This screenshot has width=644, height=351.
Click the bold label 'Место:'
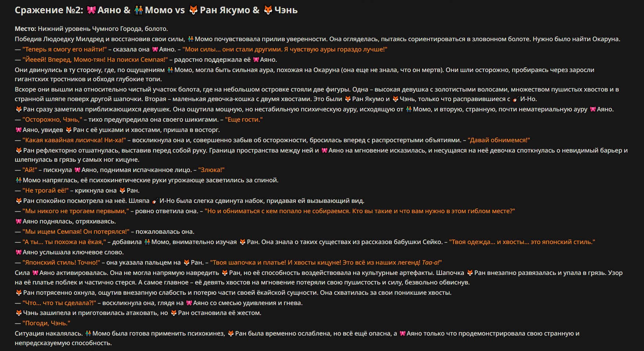[25, 29]
